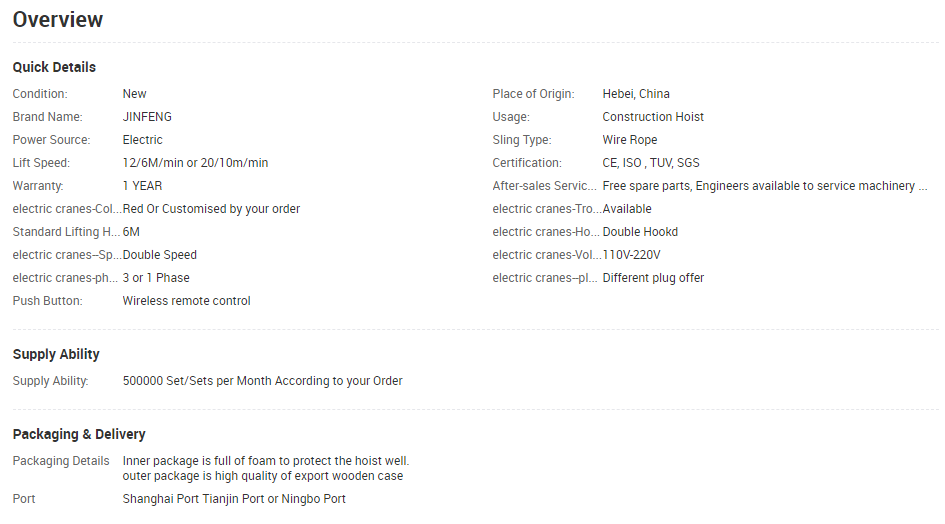Click the truncated Standard Lifting H... label
Viewport: 945px width, 524px height.
(66, 232)
